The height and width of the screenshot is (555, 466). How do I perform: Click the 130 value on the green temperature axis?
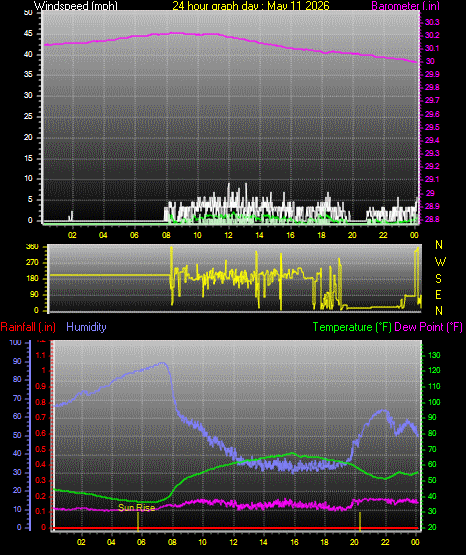tap(434, 355)
